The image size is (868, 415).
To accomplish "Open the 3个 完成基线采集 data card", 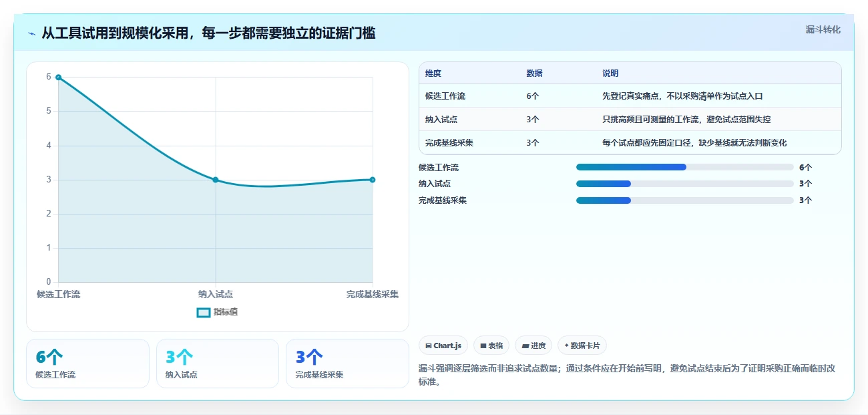I will 347,364.
